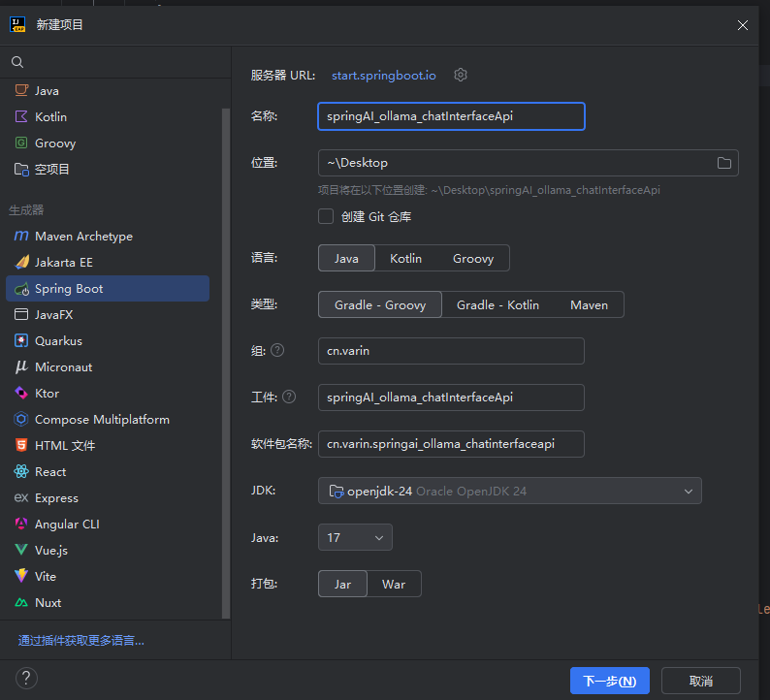Select the Micronaut generator entry
Image resolution: width=770 pixels, height=700 pixels.
tap(108, 366)
